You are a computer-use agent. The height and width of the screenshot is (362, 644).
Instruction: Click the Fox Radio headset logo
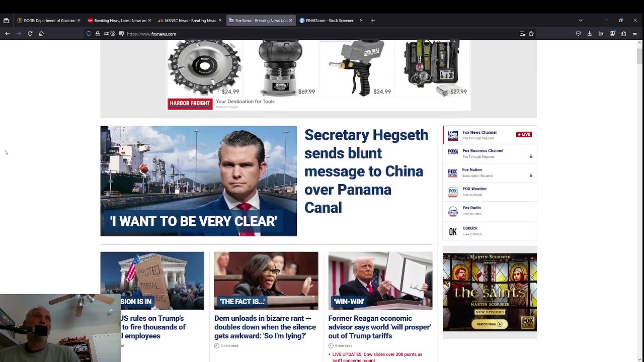pyautogui.click(x=453, y=212)
